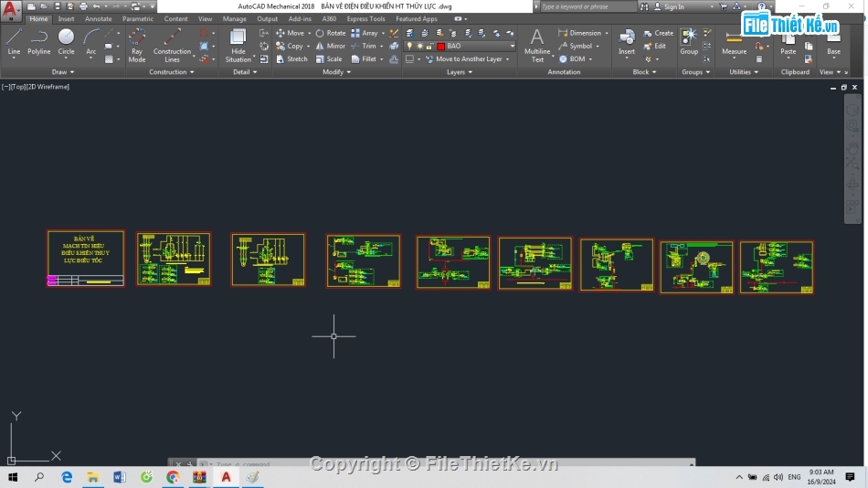Click the BOM button
Screen dimensions: 868x488
tap(572, 58)
